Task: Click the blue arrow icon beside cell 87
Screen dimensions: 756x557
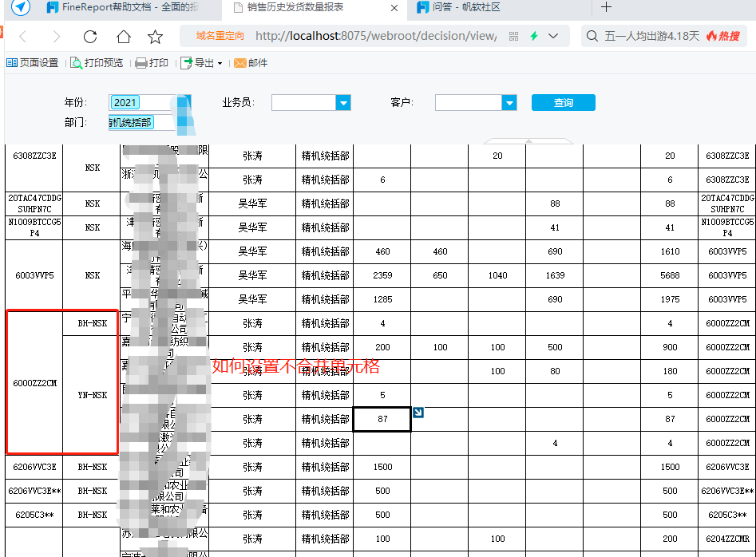Action: [418, 413]
